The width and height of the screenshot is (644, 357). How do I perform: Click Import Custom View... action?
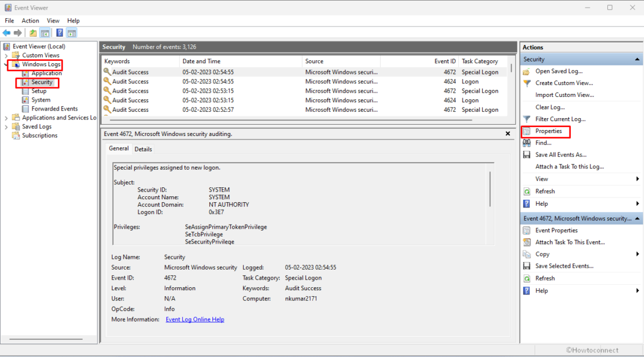(564, 95)
